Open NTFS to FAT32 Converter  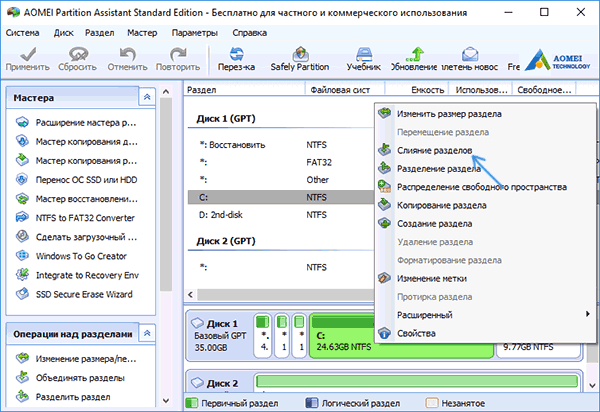pyautogui.click(x=75, y=218)
